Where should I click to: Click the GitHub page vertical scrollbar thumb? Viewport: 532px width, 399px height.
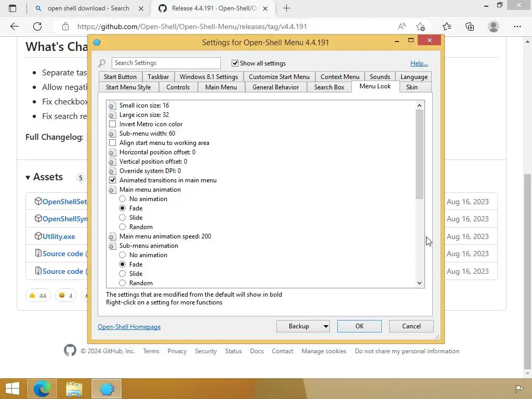coord(527,271)
